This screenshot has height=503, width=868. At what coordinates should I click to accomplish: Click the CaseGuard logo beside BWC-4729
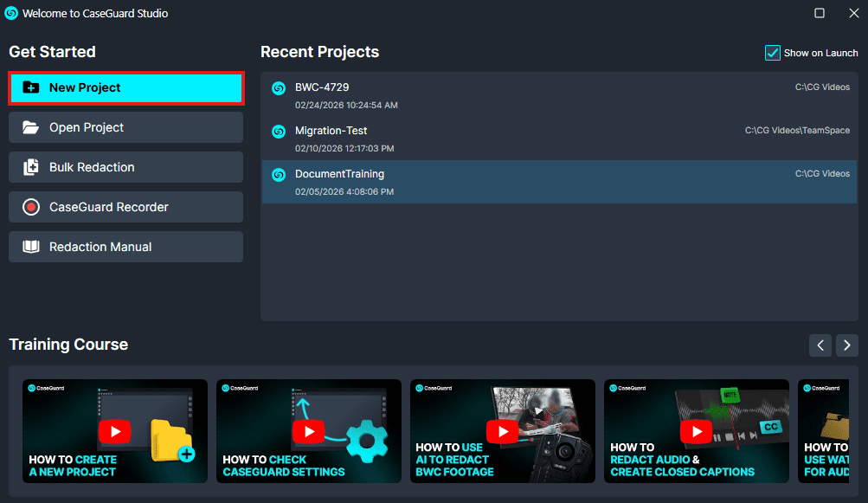coord(278,87)
